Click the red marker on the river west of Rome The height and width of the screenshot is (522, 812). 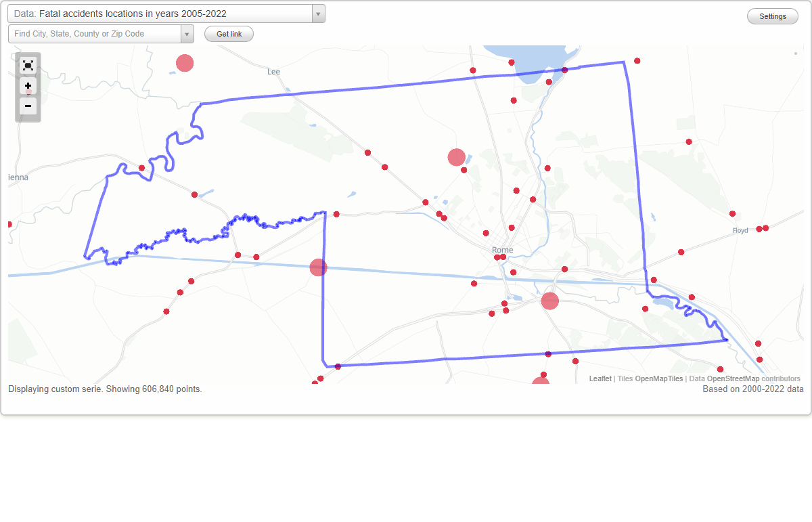tap(318, 267)
